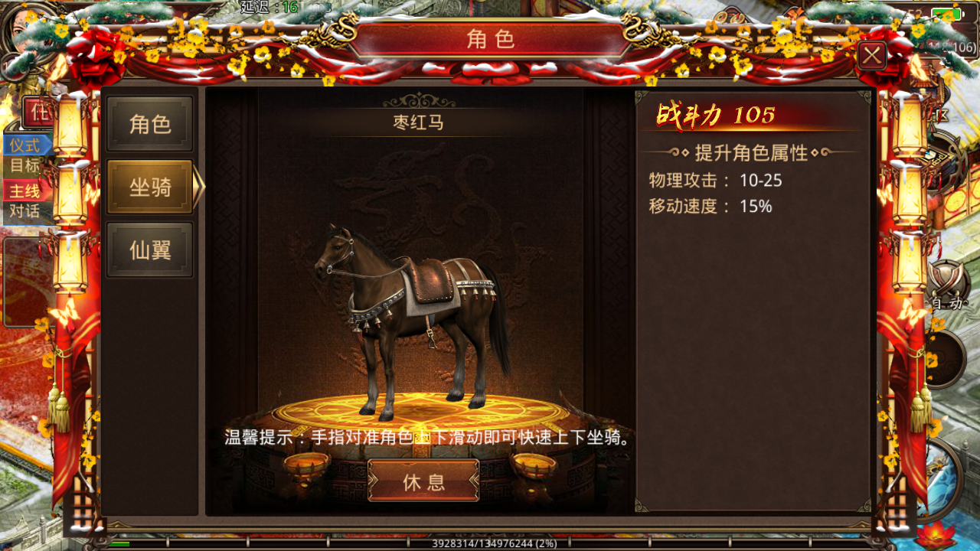This screenshot has width=980, height=551.
Task: Click the 战斗力 105 power header
Action: click(717, 116)
